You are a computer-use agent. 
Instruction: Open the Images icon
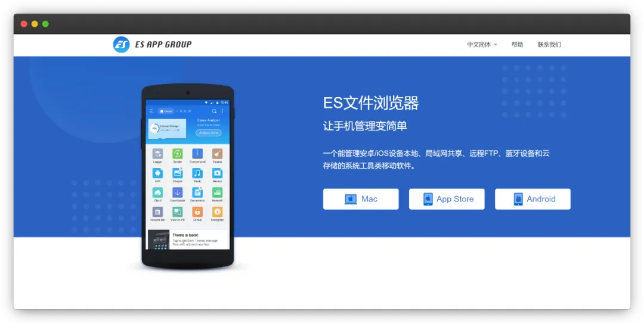[x=178, y=173]
